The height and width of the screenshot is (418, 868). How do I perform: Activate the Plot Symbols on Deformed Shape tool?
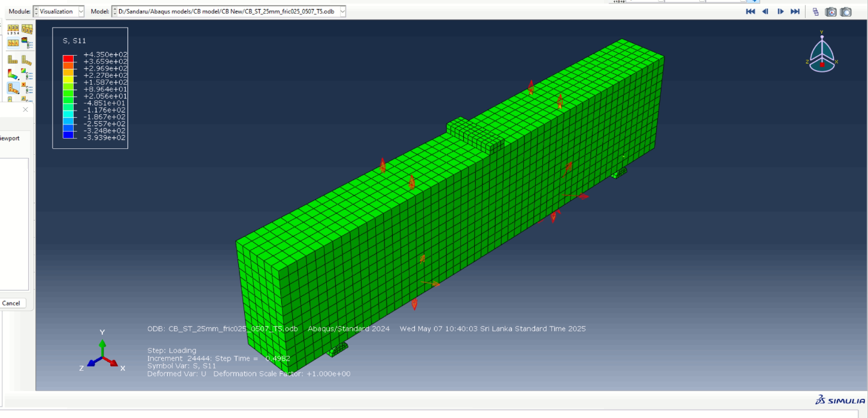coord(13,88)
